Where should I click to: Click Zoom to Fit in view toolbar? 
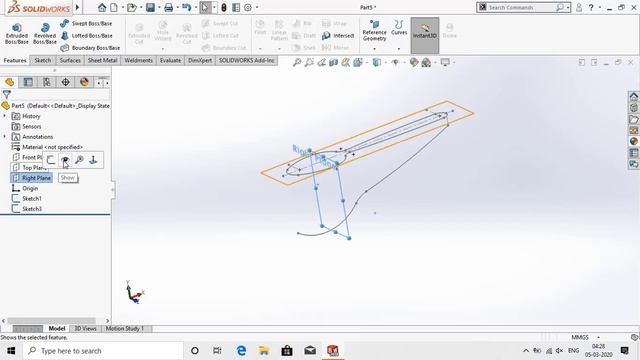[x=297, y=62]
